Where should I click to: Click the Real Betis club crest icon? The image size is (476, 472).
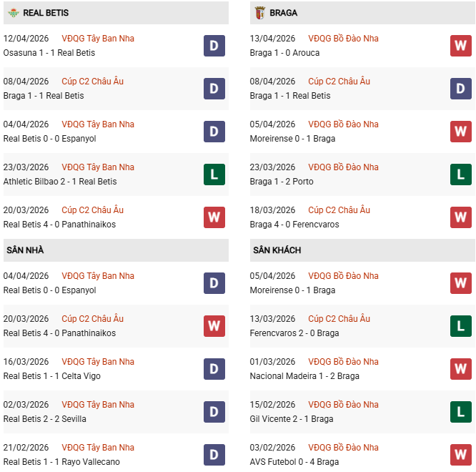coord(12,13)
